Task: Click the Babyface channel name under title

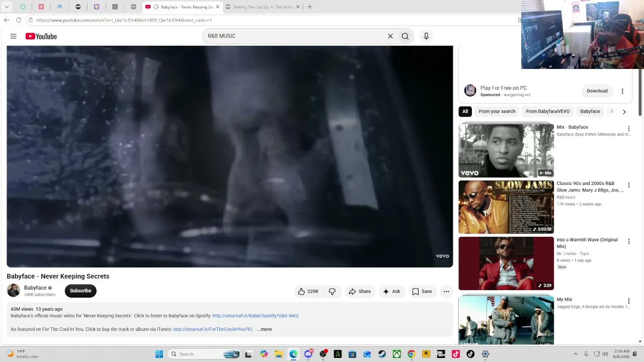Action: [x=35, y=288]
